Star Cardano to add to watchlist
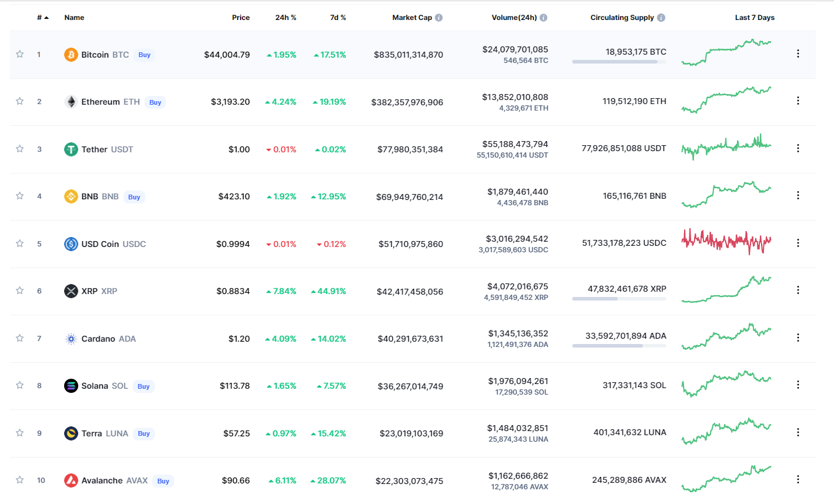834x504 pixels. point(19,338)
